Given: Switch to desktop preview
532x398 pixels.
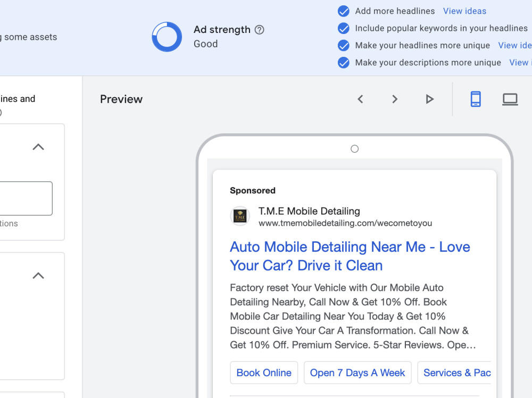Looking at the screenshot, I should tap(510, 99).
